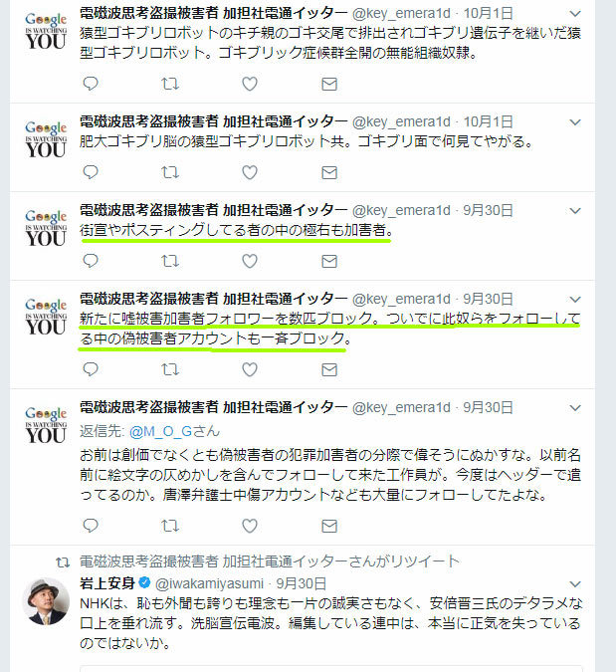The image size is (616, 672).
Task: Reply to the two-line underlined September 30 tweet
Action: tap(91, 369)
